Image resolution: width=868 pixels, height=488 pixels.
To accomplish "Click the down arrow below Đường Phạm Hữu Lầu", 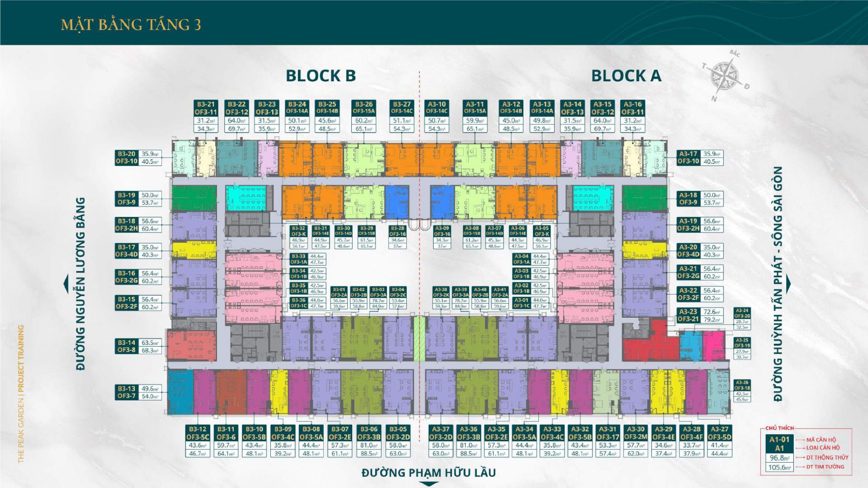I will tap(429, 484).
